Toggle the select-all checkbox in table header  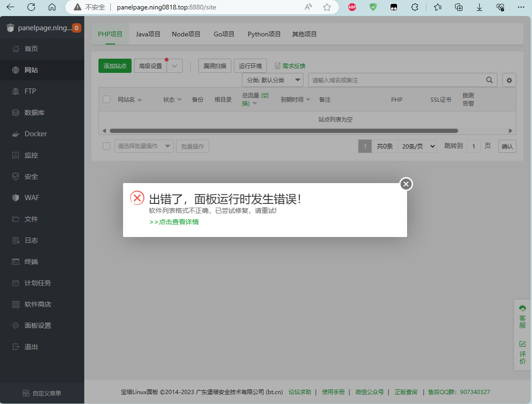pos(106,99)
